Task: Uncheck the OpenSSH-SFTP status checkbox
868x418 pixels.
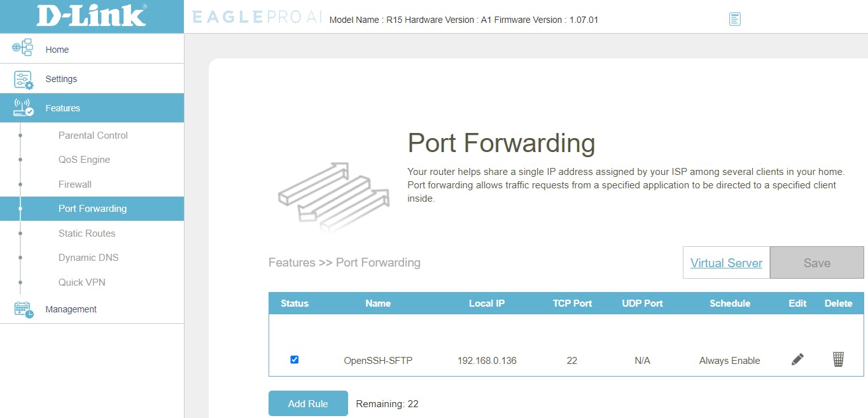Action: 294,359
